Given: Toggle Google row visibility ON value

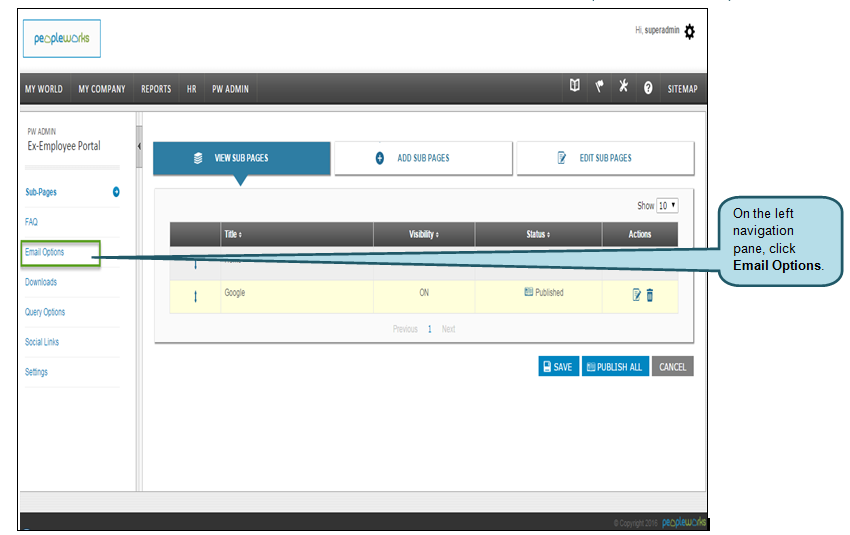Looking at the screenshot, I should (424, 293).
